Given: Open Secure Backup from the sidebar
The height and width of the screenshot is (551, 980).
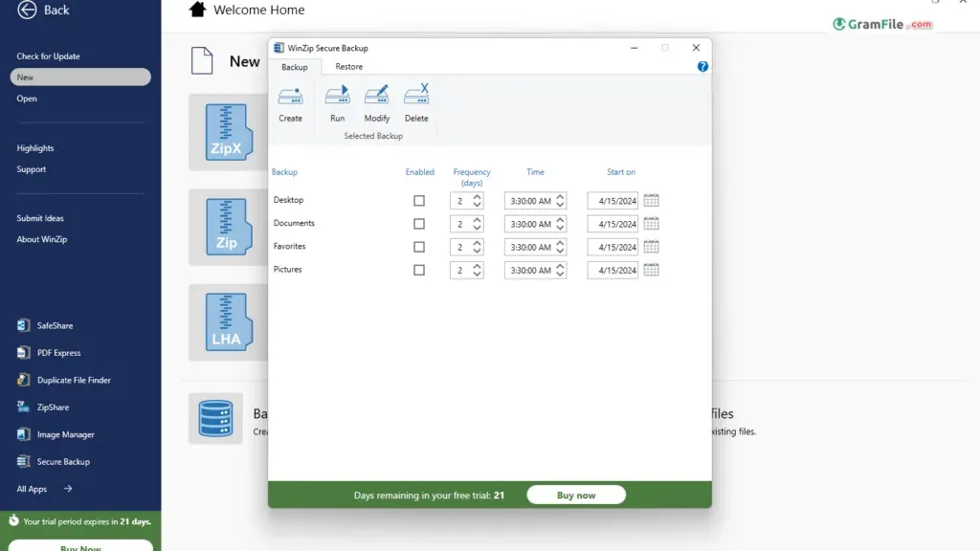Looking at the screenshot, I should point(54,462).
